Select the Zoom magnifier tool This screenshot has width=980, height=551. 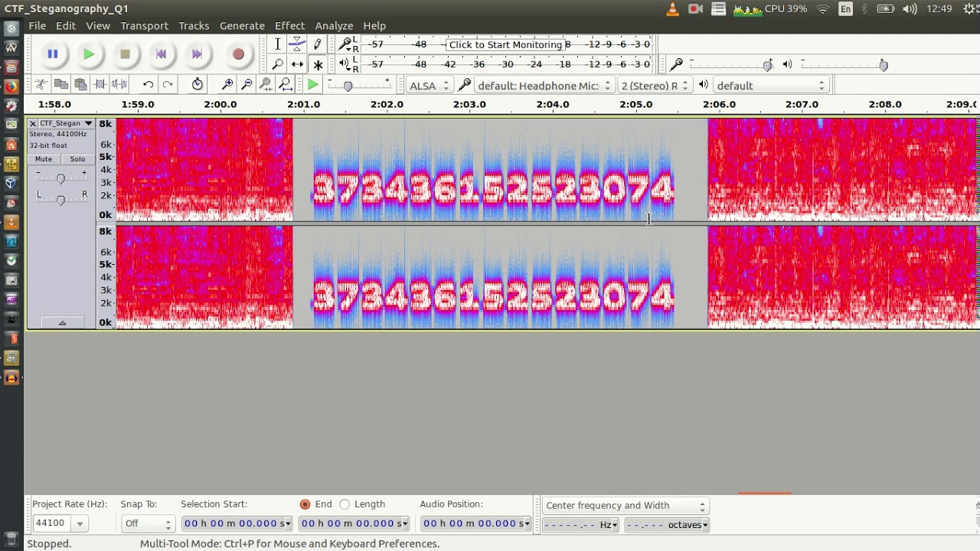278,65
